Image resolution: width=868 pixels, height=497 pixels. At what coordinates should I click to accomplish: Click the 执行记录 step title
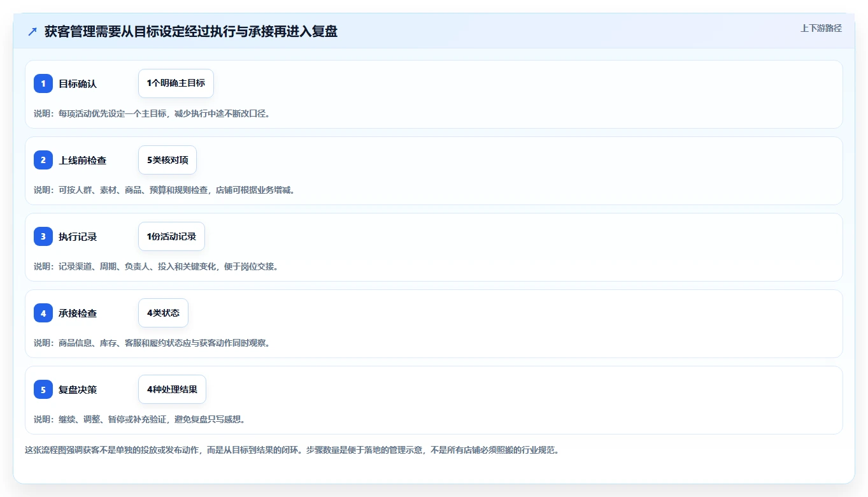tap(78, 236)
